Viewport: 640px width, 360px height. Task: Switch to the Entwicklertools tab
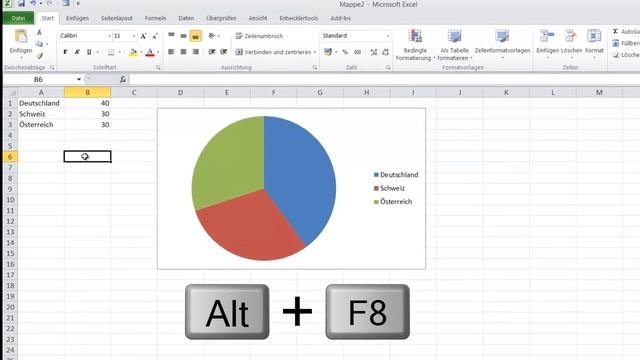point(299,18)
